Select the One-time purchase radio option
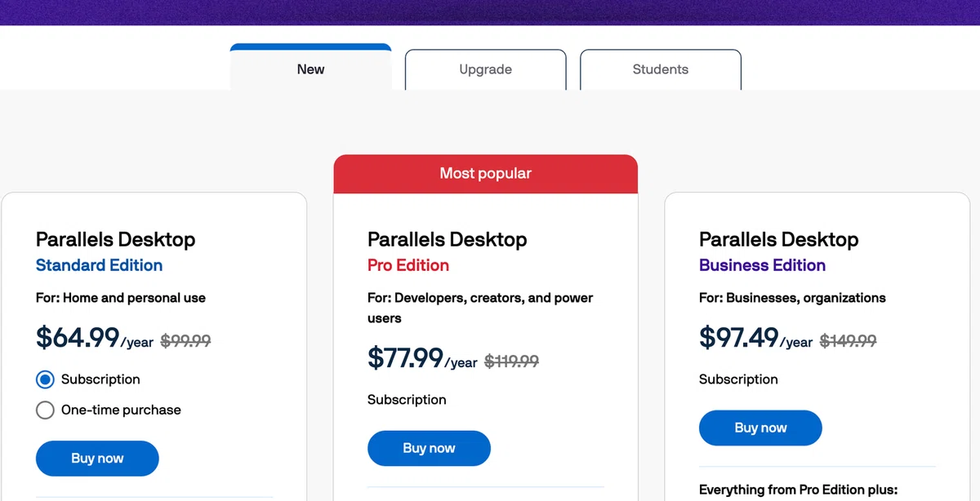This screenshot has height=501, width=980. [45, 410]
